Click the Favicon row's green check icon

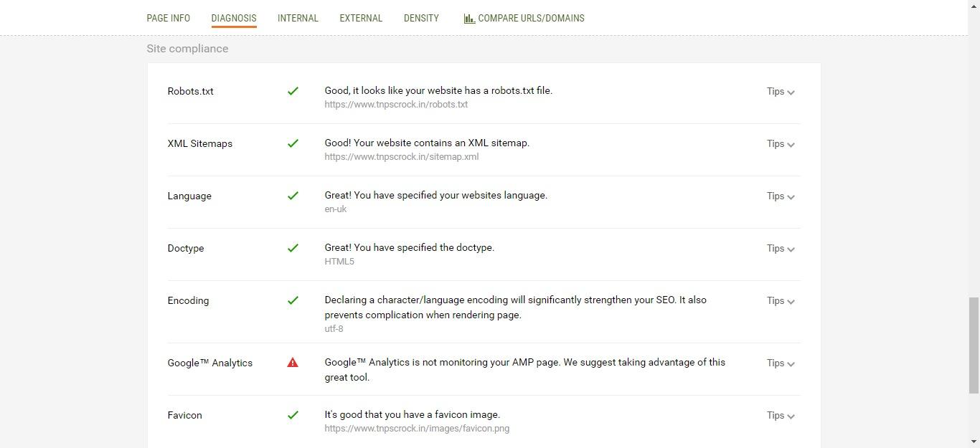click(x=293, y=415)
